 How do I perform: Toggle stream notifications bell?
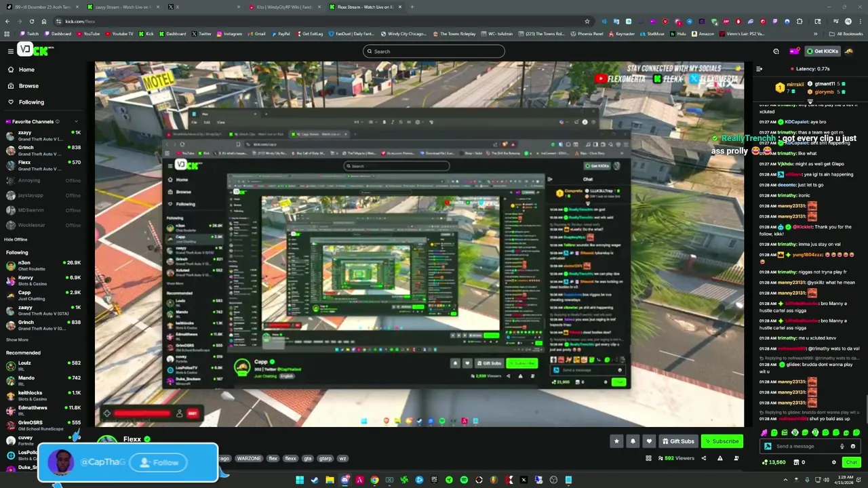coord(633,441)
